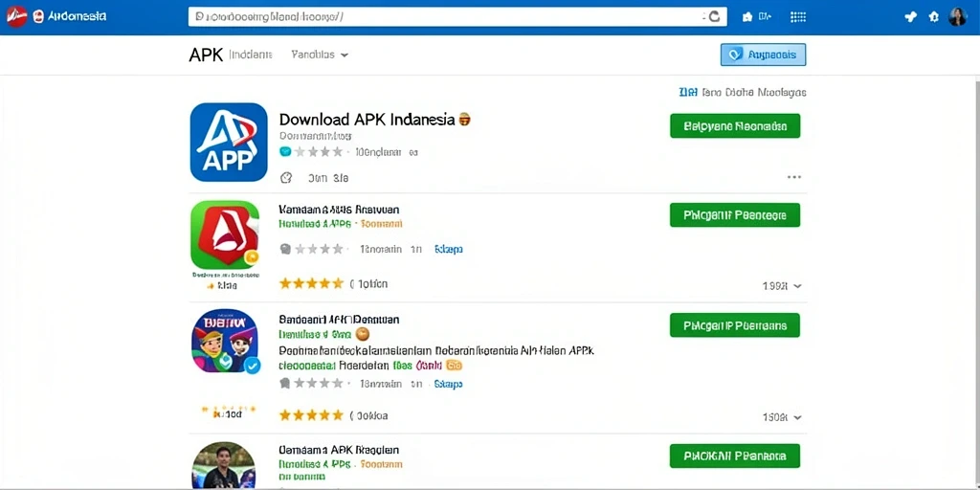Click the yellow star rating above 'Ookloa'
This screenshot has width=980, height=490.
tap(311, 415)
